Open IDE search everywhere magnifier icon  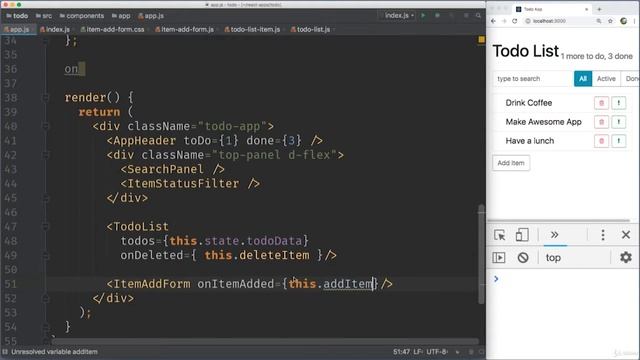pyautogui.click(x=478, y=16)
